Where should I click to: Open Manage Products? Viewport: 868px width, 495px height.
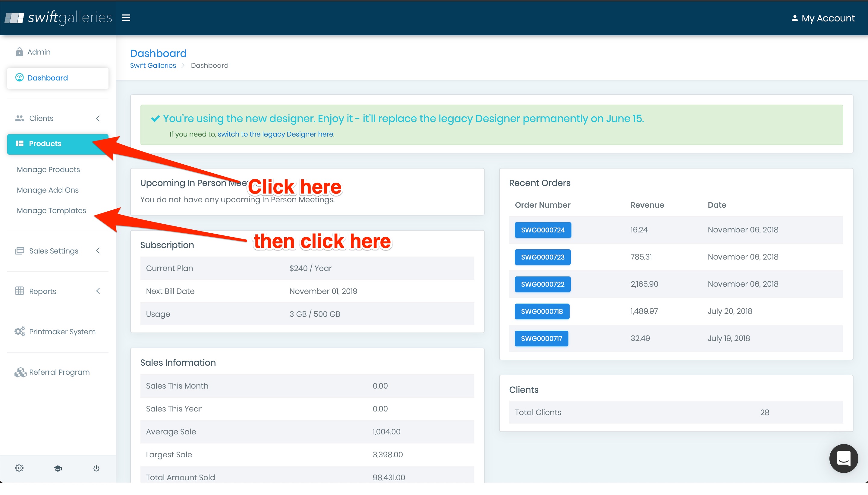[x=48, y=169]
